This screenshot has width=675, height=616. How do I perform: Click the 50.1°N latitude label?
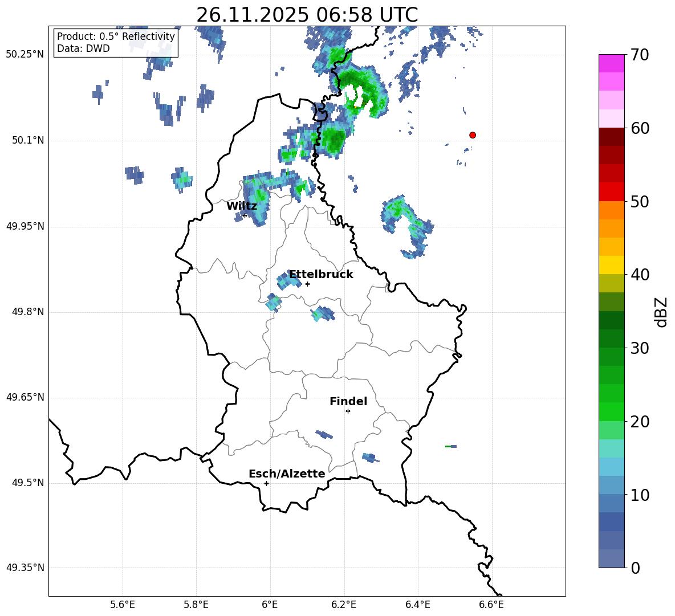click(x=28, y=140)
